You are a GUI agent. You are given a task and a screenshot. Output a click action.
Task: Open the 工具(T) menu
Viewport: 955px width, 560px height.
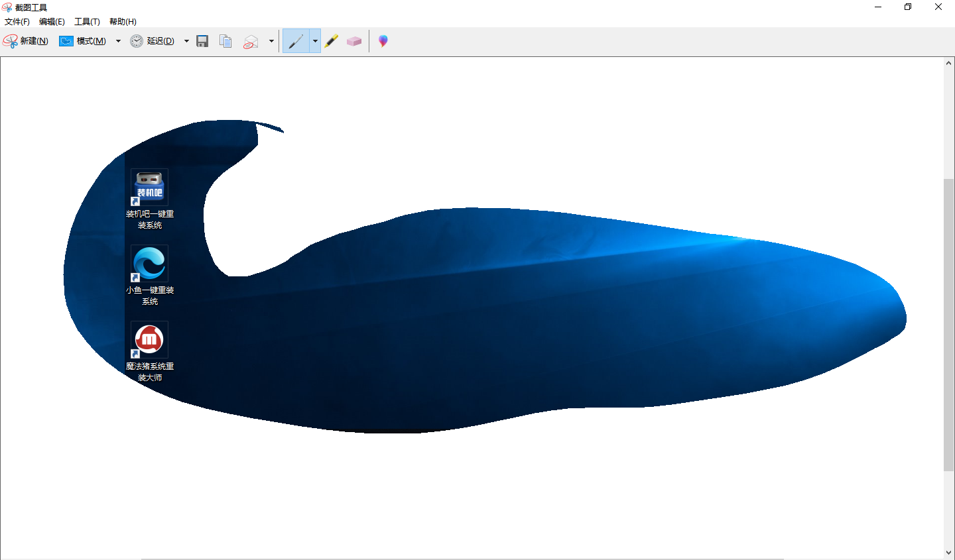click(x=87, y=22)
